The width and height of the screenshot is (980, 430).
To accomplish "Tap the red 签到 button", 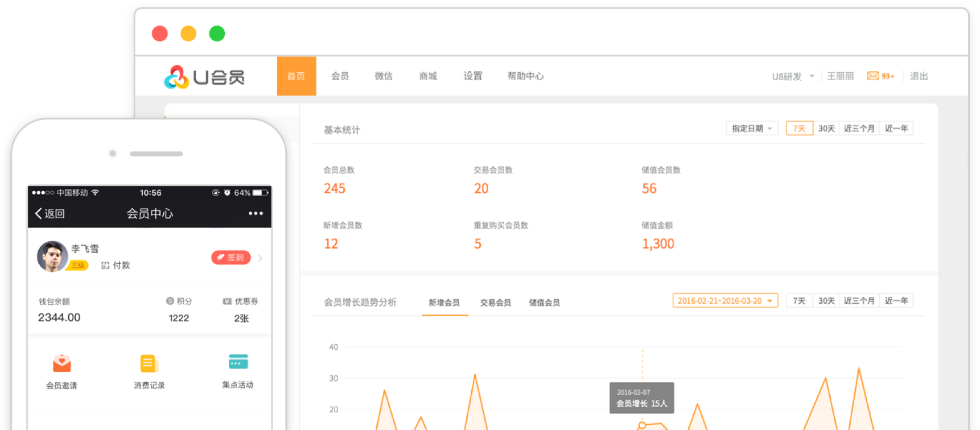I will tap(231, 258).
